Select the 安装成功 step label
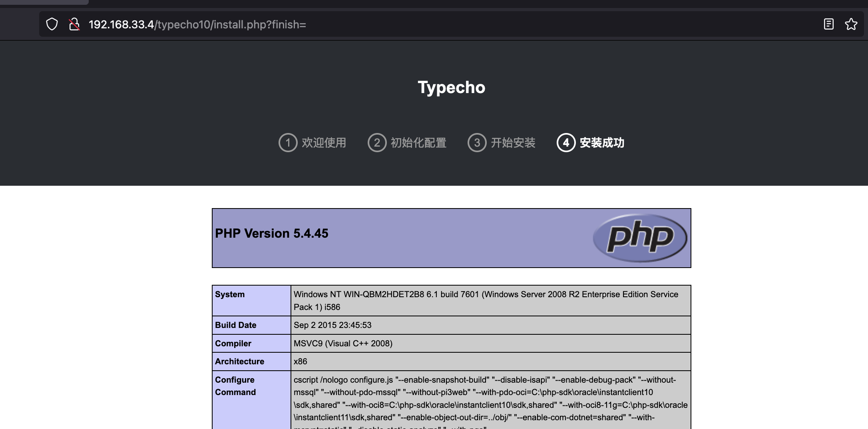 pyautogui.click(x=602, y=143)
